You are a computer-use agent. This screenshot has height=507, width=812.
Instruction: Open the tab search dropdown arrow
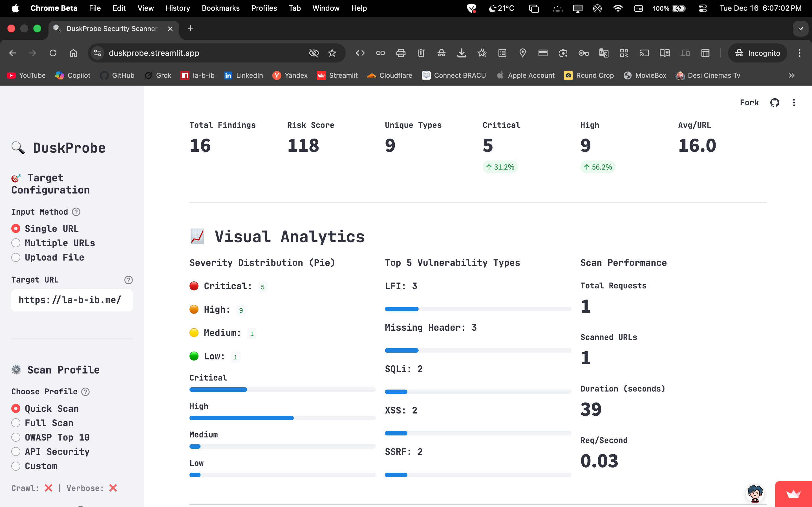[x=801, y=28]
